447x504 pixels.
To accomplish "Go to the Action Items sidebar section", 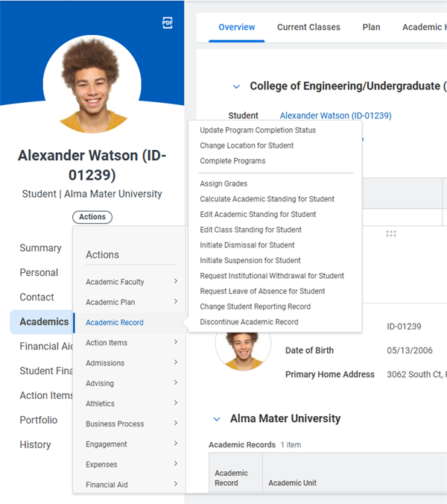I will tap(46, 395).
